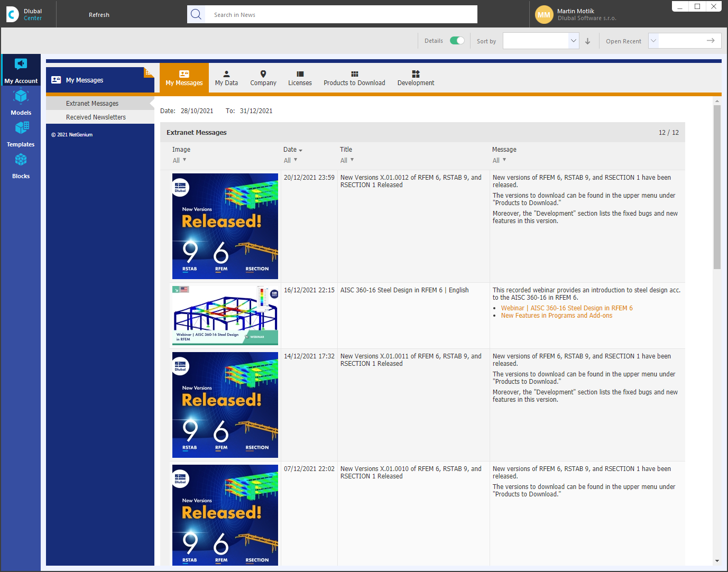The width and height of the screenshot is (728, 572).
Task: Open the 07/12/2021 release thumbnail image
Action: tap(225, 515)
